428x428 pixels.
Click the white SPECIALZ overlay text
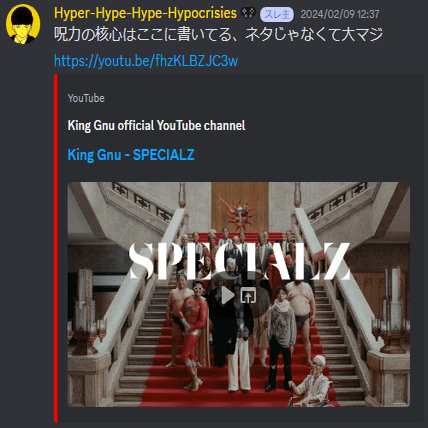click(239, 261)
